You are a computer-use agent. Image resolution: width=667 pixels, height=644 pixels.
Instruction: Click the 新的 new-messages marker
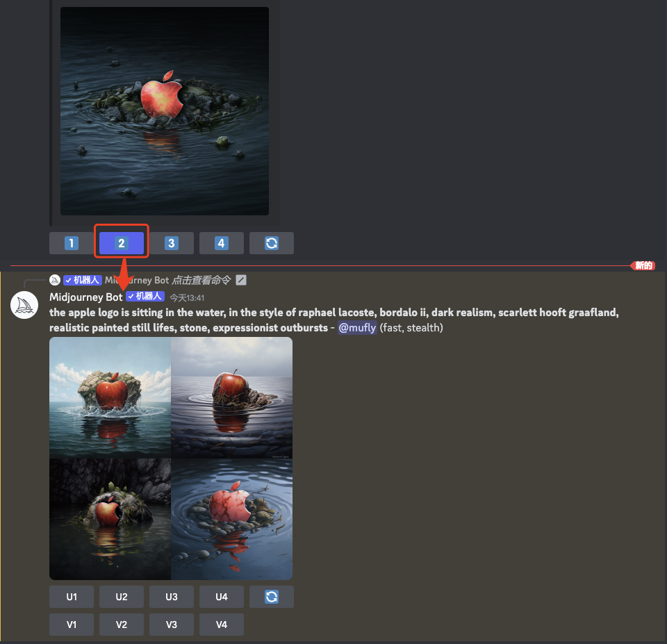(643, 266)
